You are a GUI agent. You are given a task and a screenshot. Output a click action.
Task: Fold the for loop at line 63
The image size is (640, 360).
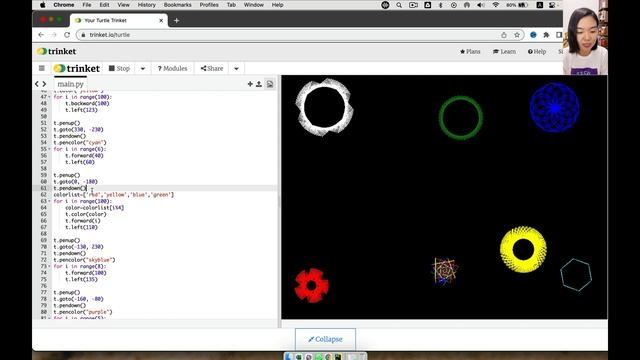(x=49, y=201)
